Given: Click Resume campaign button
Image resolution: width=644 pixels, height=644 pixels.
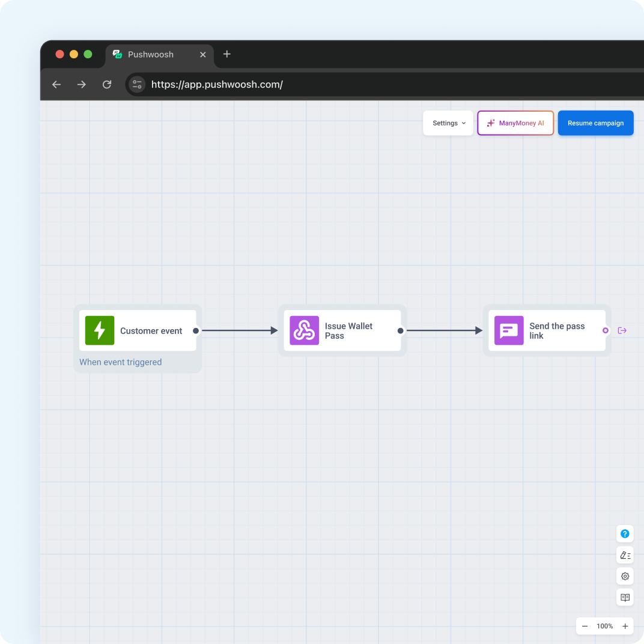Looking at the screenshot, I should click(595, 123).
